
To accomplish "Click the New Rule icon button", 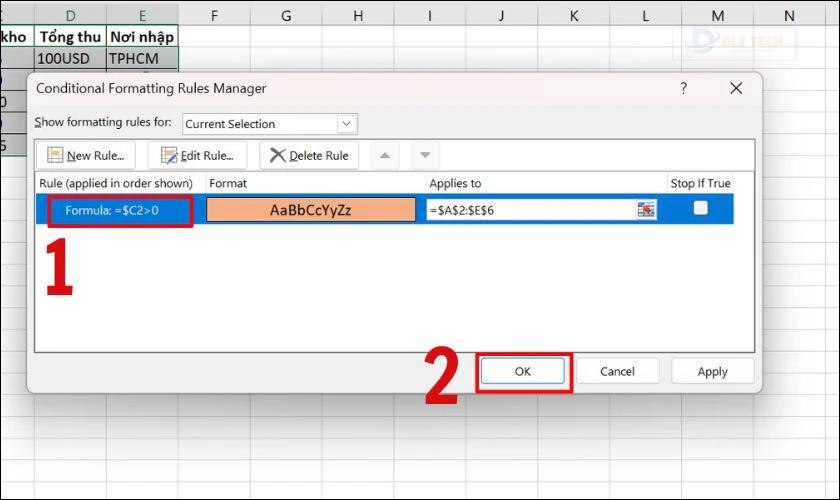I will (86, 155).
